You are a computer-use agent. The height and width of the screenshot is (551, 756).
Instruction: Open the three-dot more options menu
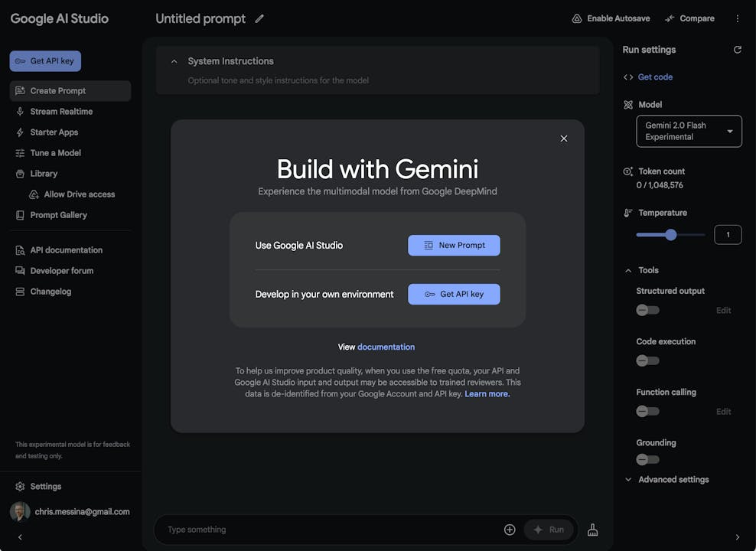[737, 19]
